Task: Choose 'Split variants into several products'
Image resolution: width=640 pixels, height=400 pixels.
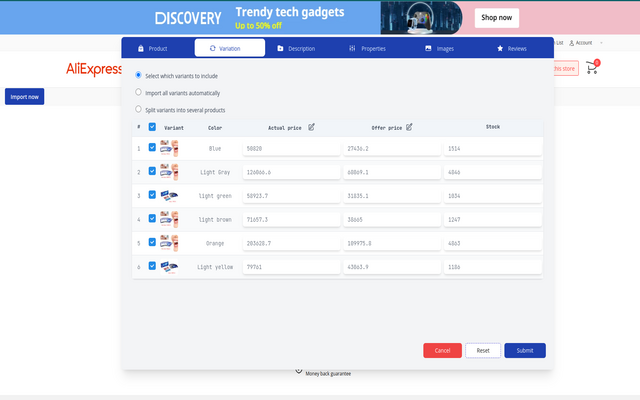Action: (139, 109)
